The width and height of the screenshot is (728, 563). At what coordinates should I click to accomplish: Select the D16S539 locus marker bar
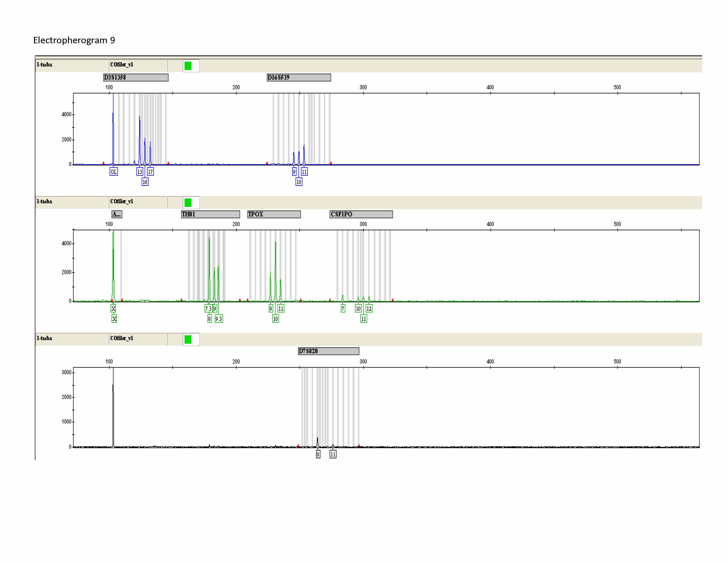tap(299, 77)
